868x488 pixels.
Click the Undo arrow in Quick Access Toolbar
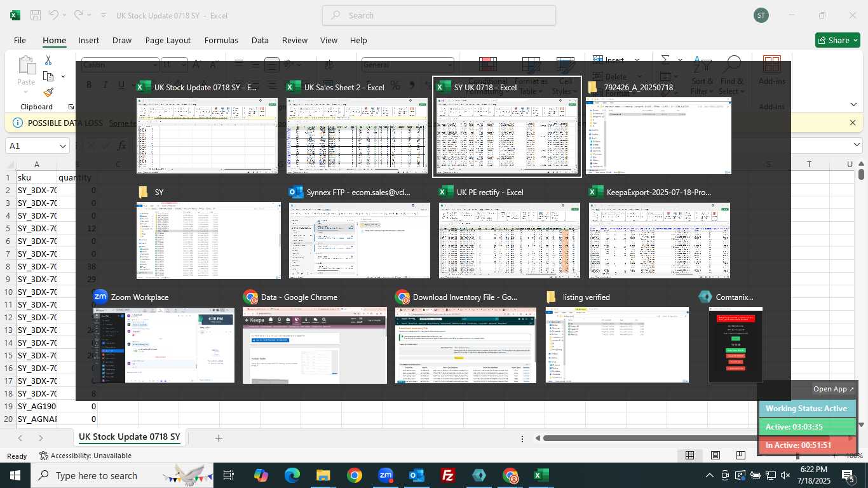click(54, 15)
